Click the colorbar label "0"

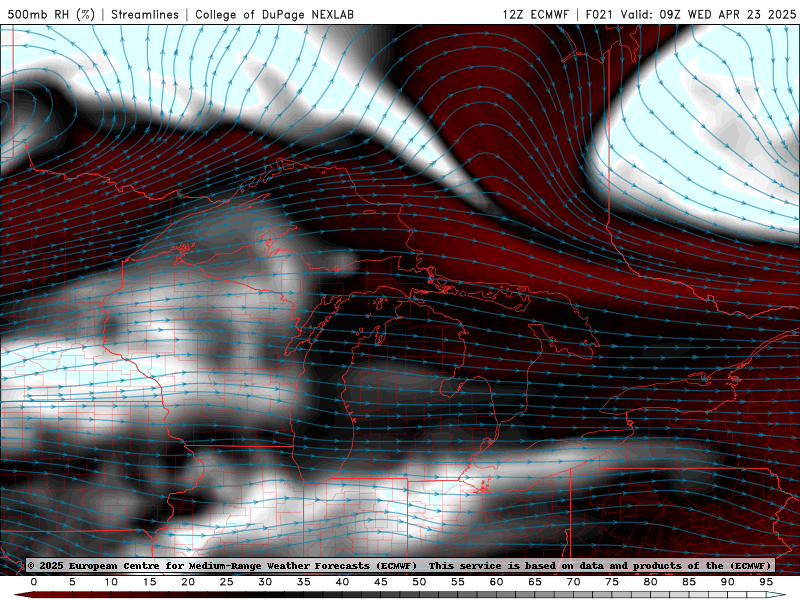click(34, 582)
